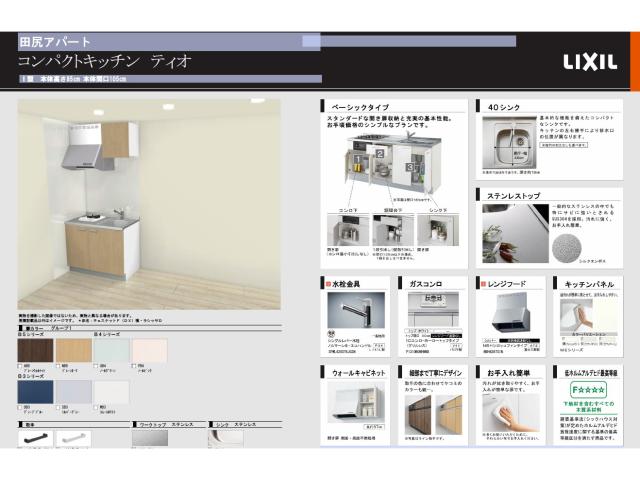Tick checkbox under light oak wood swatch
The image size is (640, 480).
58,366
